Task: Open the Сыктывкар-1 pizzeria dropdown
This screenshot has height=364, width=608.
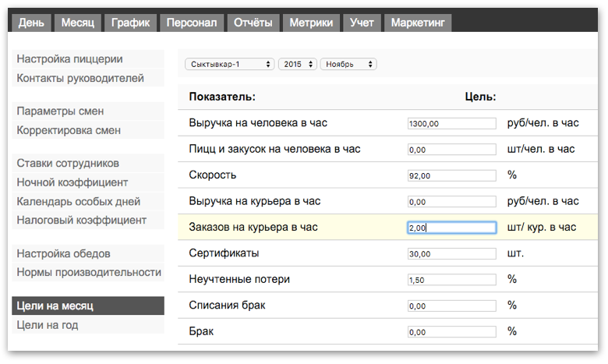Action: (229, 65)
